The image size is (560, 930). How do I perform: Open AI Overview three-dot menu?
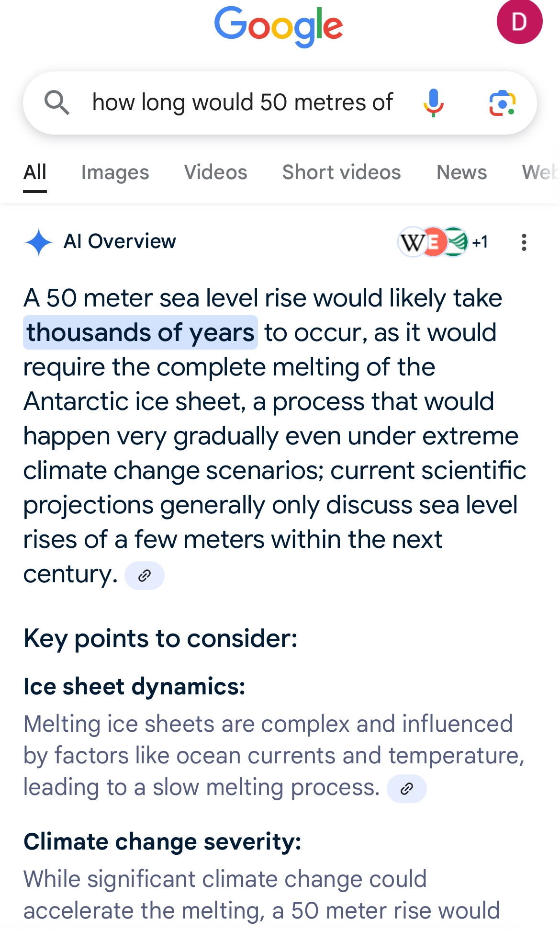pos(524,242)
